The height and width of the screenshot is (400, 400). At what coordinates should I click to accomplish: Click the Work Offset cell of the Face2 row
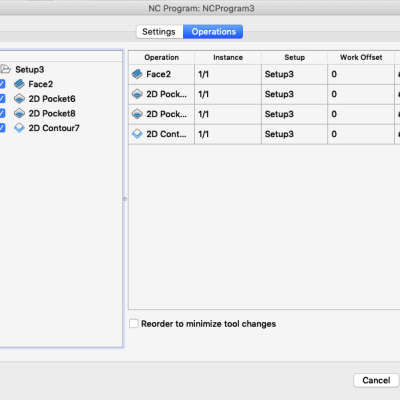pyautogui.click(x=361, y=74)
